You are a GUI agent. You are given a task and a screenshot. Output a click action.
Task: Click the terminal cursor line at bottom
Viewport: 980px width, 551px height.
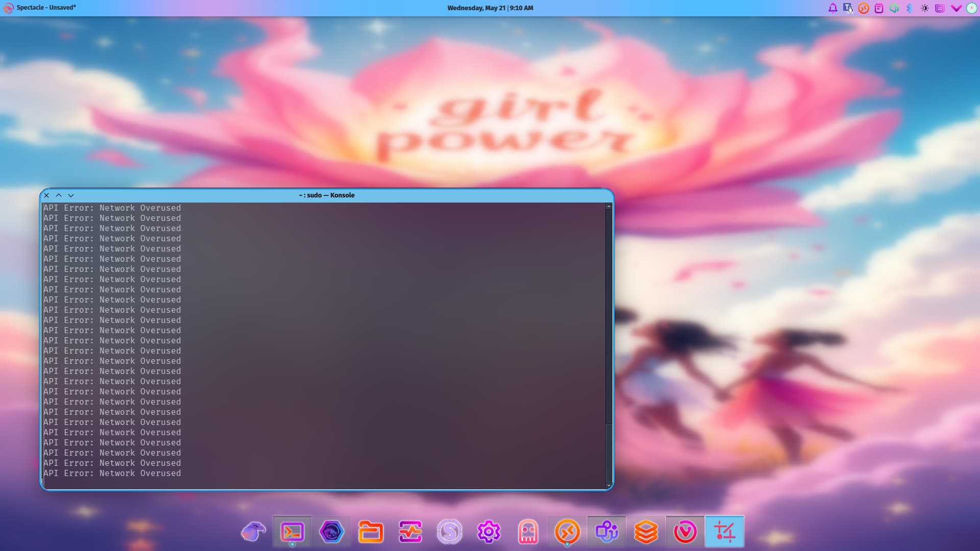coord(324,484)
